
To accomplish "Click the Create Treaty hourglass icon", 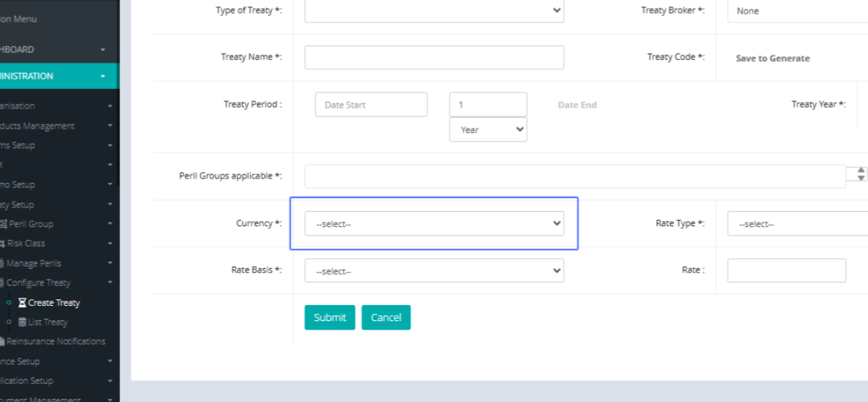I will coord(22,303).
